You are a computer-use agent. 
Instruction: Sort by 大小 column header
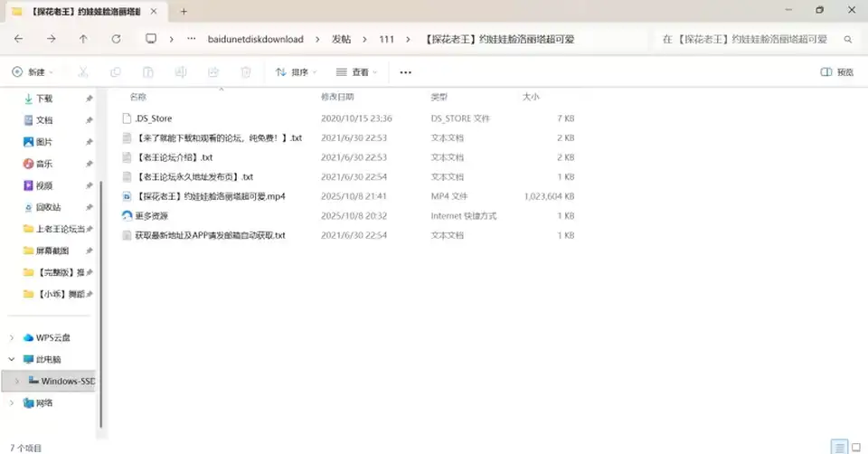tap(531, 97)
